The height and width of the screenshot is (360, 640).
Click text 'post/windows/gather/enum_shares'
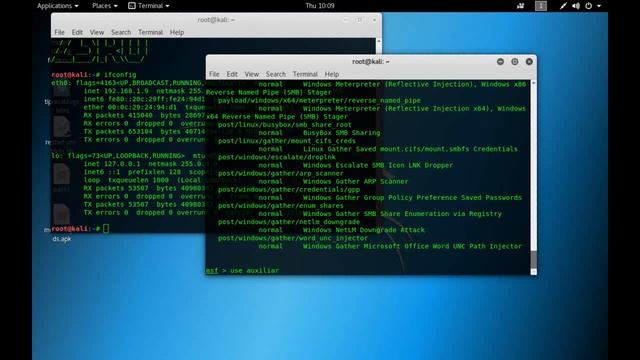[280, 206]
